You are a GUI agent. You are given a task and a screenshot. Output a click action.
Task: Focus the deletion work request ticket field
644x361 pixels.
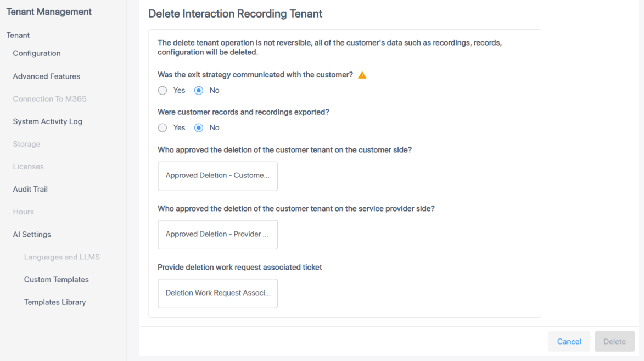coord(217,293)
